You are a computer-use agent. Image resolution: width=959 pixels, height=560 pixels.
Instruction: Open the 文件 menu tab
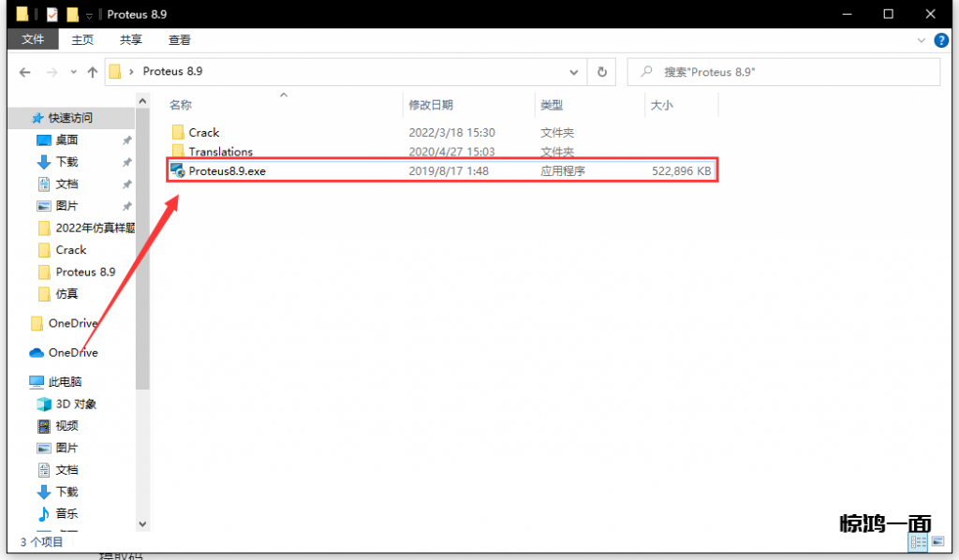pos(33,39)
